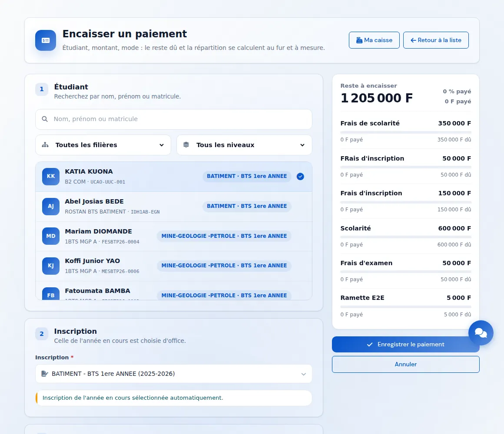Screen dimensions: 504x434
Task: Expand the Inscription BATIMENT - BTS 1ere ANNEE select
Action: [173, 374]
